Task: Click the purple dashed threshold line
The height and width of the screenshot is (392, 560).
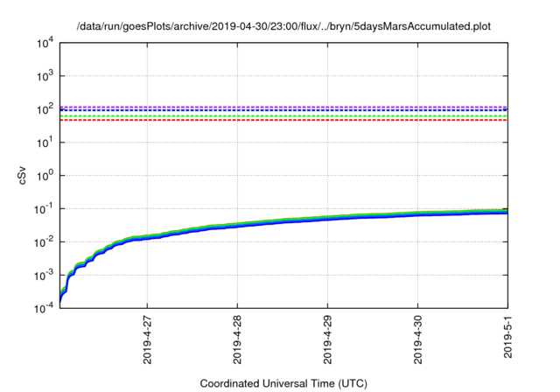Action: click(x=283, y=107)
